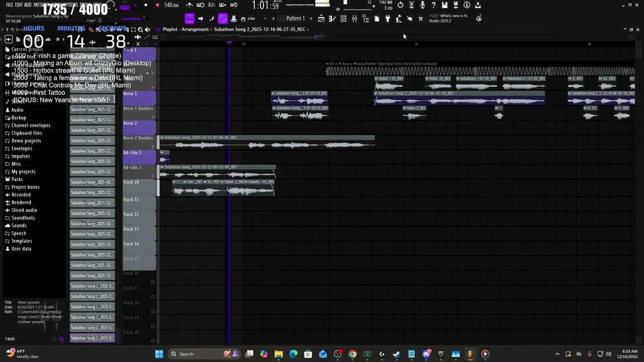The height and width of the screenshot is (362, 644).
Task: Open the Undo history icon
Action: point(400,5)
